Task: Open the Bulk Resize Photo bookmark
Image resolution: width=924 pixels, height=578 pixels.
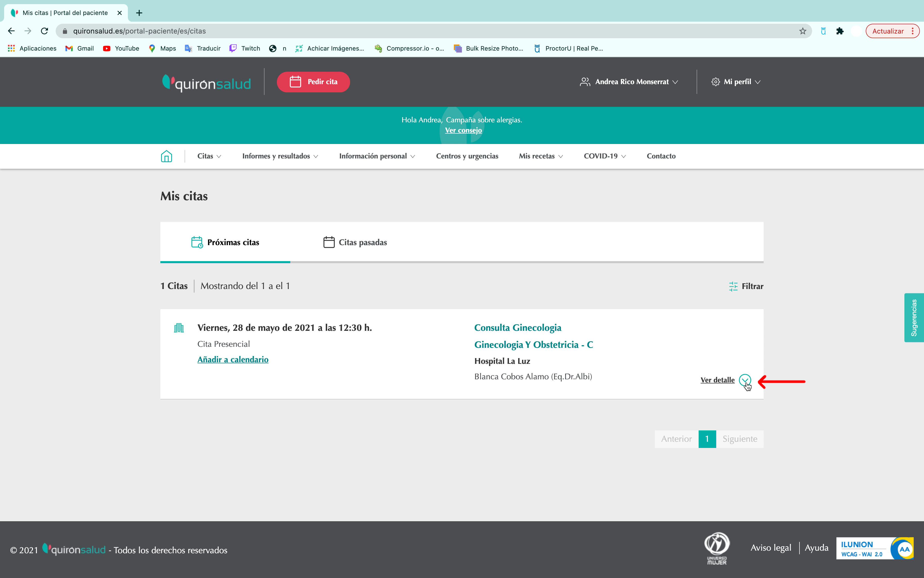Action: coord(488,49)
